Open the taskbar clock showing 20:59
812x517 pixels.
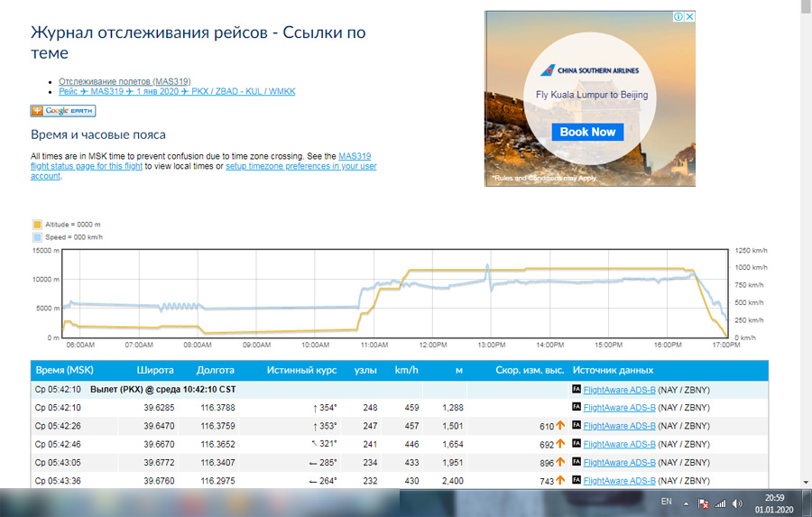tap(774, 503)
